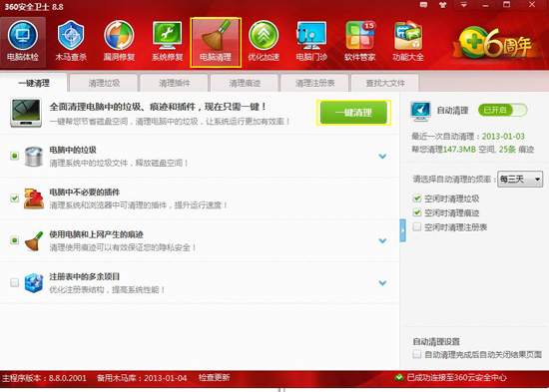Switch to 查找大文件 tab

click(385, 83)
